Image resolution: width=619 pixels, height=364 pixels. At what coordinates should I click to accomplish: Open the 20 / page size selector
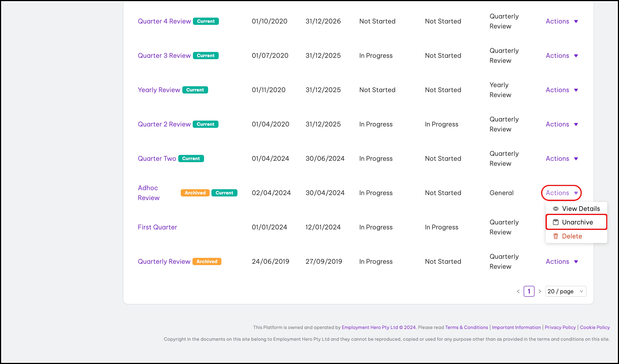(x=565, y=291)
